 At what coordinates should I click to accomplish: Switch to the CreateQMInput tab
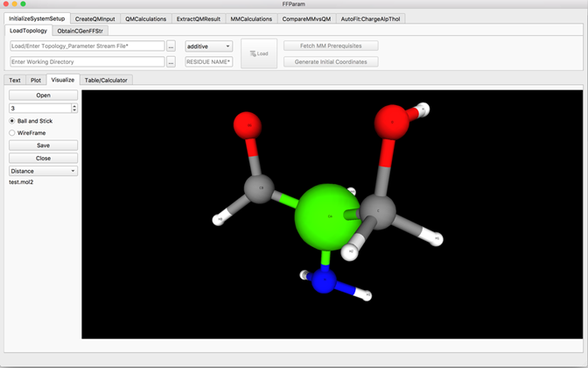(x=95, y=18)
